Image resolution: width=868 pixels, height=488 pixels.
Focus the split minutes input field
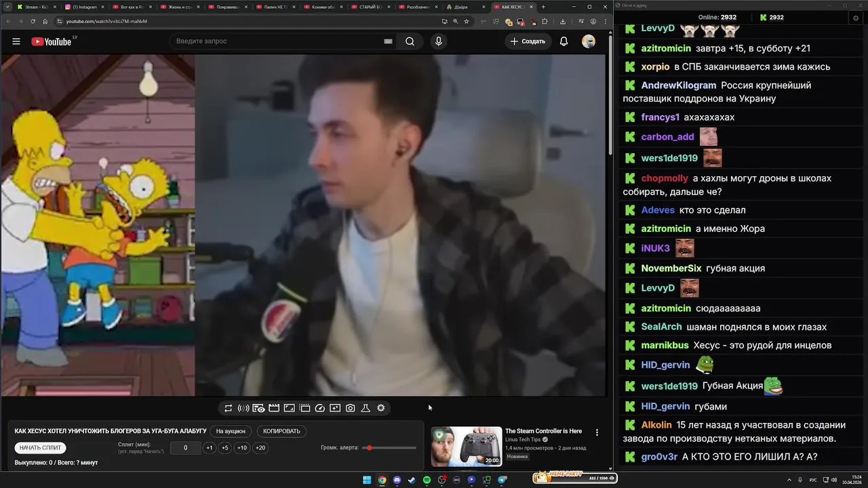pyautogui.click(x=185, y=448)
